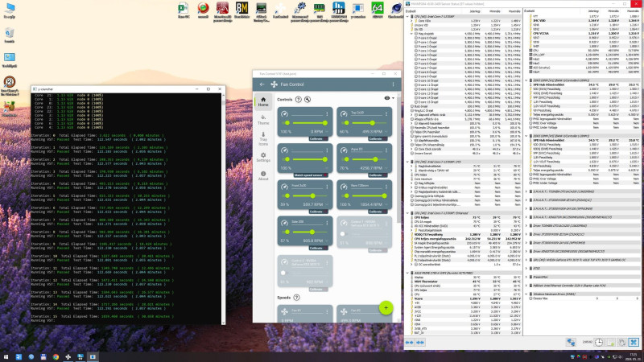The height and width of the screenshot is (362, 644).
Task: Open Fan Control's header three-dot menu
Action: 393,84
